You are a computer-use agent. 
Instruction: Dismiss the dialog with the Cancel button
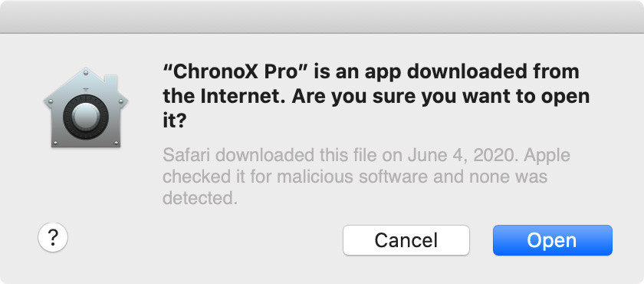406,240
